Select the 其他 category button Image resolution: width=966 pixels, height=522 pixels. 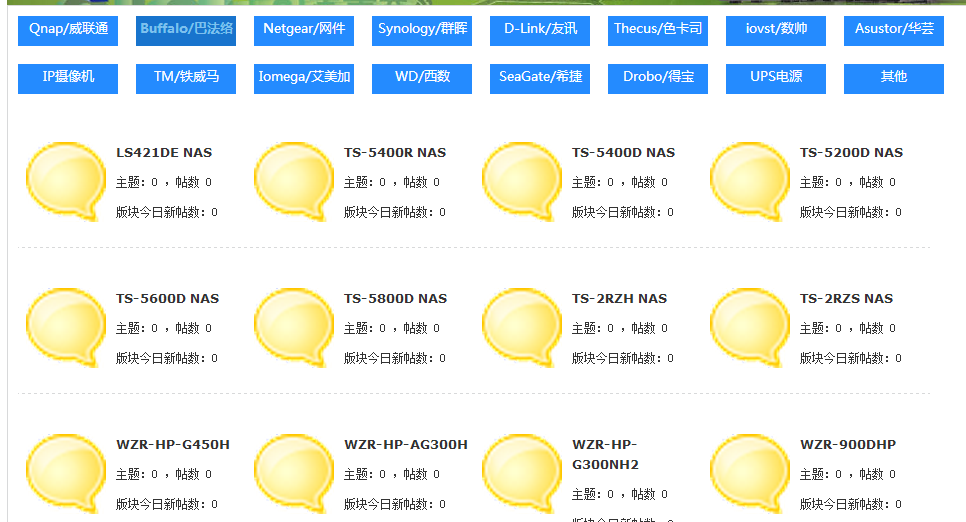(x=894, y=79)
